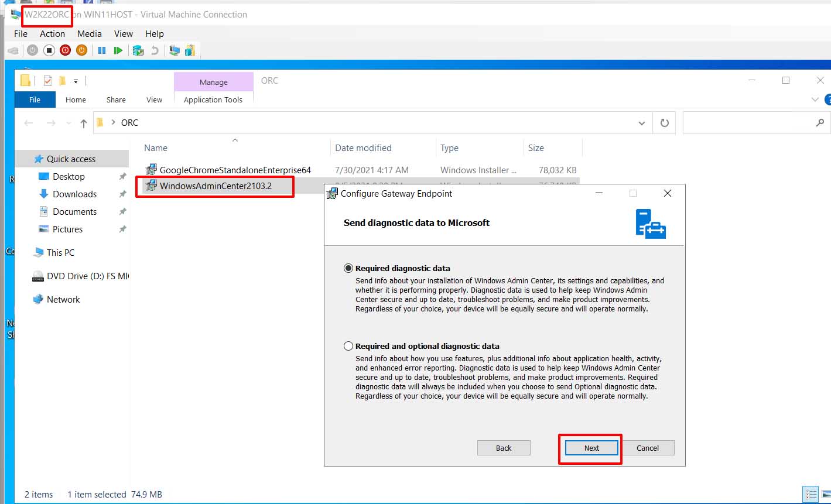This screenshot has height=504, width=831.
Task: Send Ctrl+Alt+Del via VM toolbar icon
Action: 13,50
